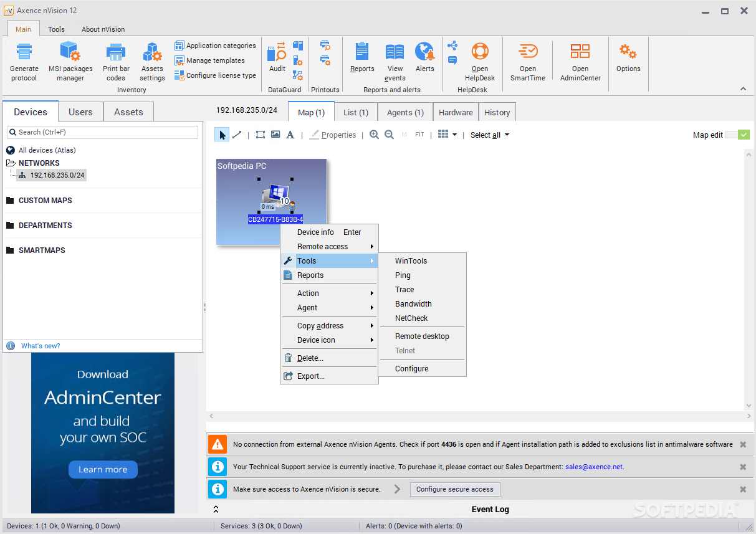756x534 pixels.
Task: Click the sales@axence.net email link
Action: [x=594, y=467]
